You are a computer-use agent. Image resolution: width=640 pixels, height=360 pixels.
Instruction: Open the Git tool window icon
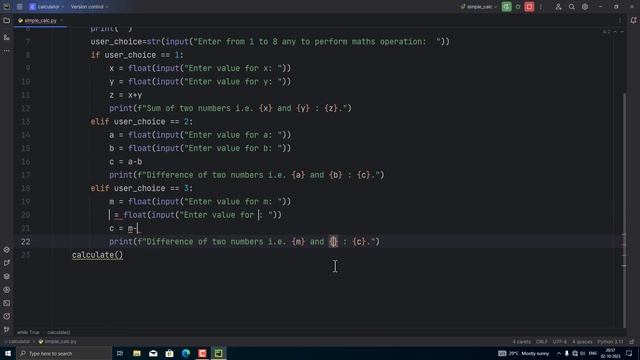click(7, 329)
